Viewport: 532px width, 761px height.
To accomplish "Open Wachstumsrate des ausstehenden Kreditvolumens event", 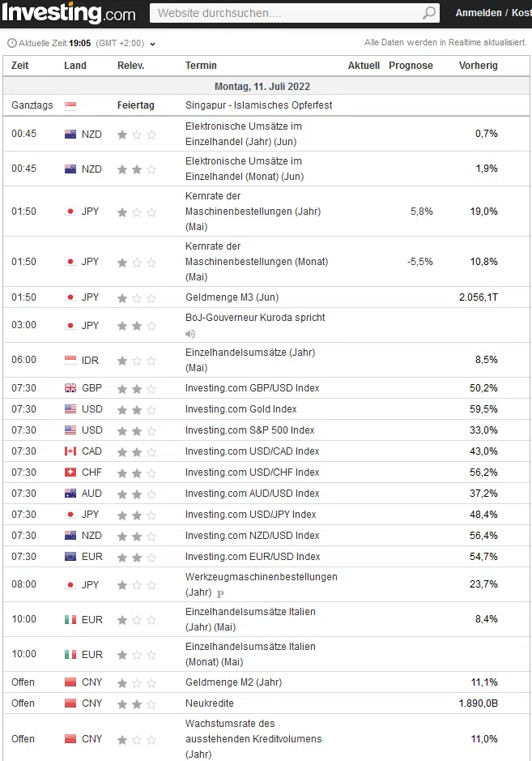I will pyautogui.click(x=253, y=738).
